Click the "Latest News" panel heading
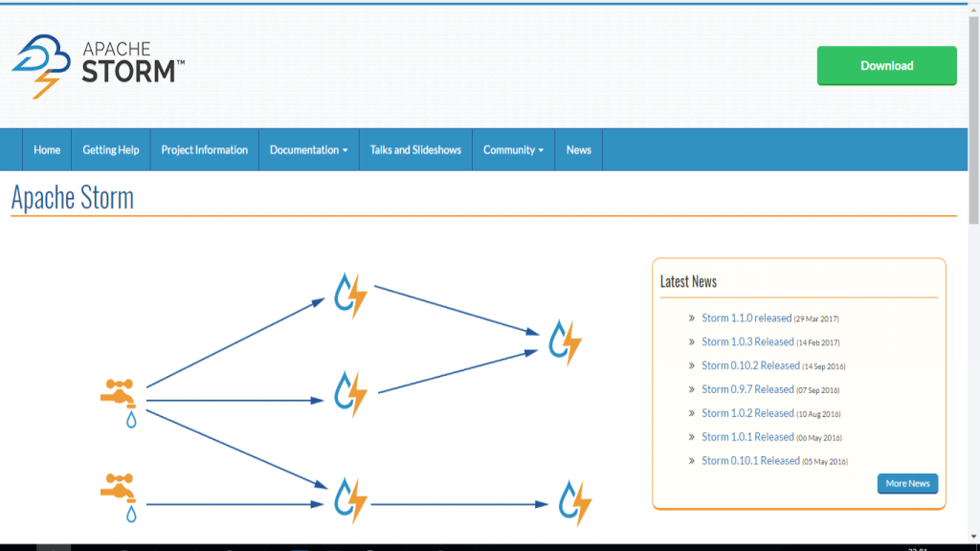 (x=688, y=282)
